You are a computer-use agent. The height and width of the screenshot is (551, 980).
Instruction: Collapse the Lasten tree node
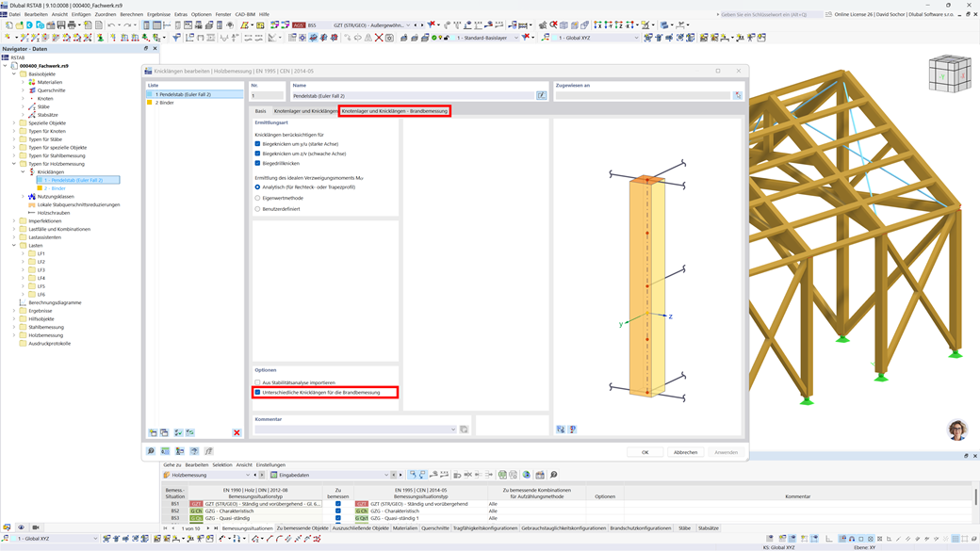point(14,246)
